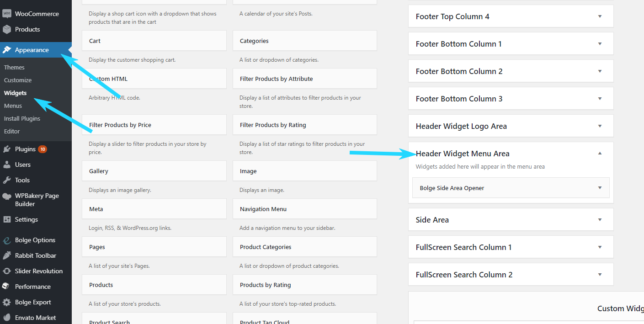644x324 pixels.
Task: Click 'Displays an image gallery.' description
Action: point(120,190)
